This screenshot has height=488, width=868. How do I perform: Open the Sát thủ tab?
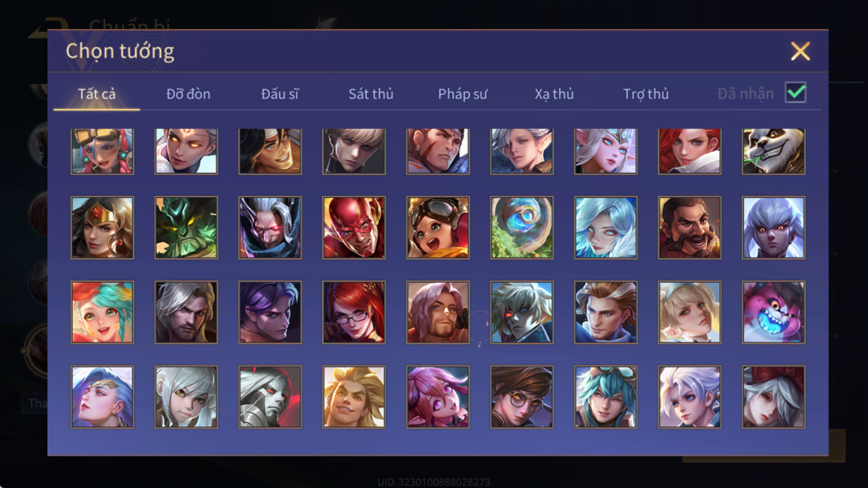pyautogui.click(x=371, y=94)
